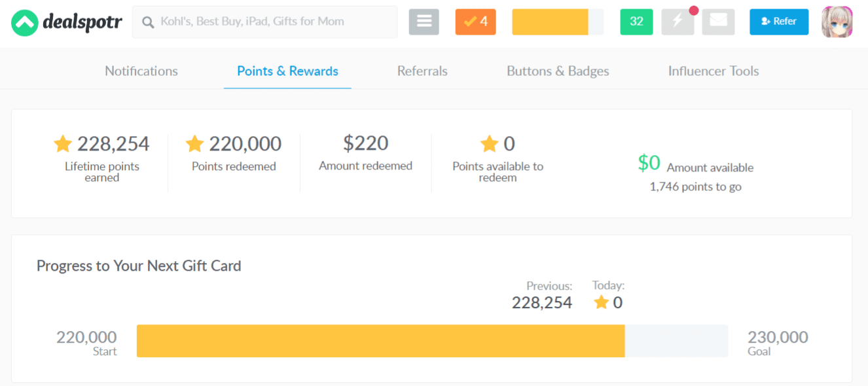Click the search magnifier icon
868x386 pixels.
[x=148, y=22]
